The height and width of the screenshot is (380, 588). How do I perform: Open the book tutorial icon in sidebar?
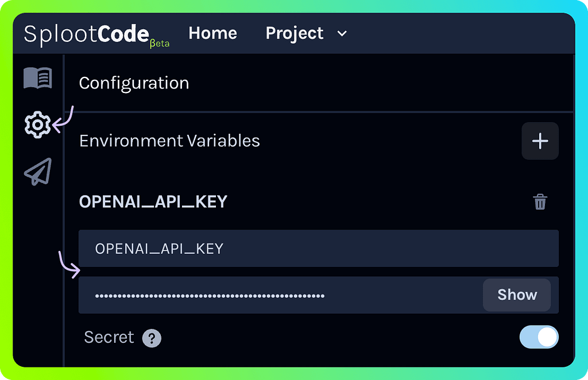38,78
